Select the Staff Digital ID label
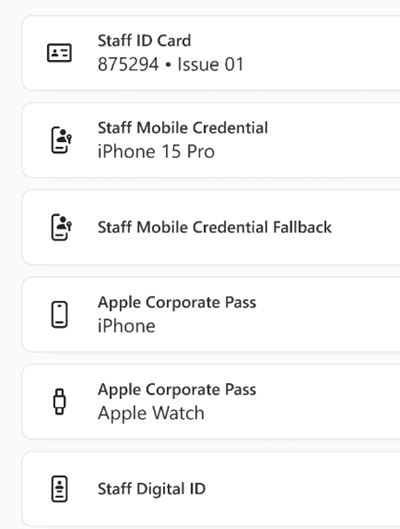 click(152, 489)
